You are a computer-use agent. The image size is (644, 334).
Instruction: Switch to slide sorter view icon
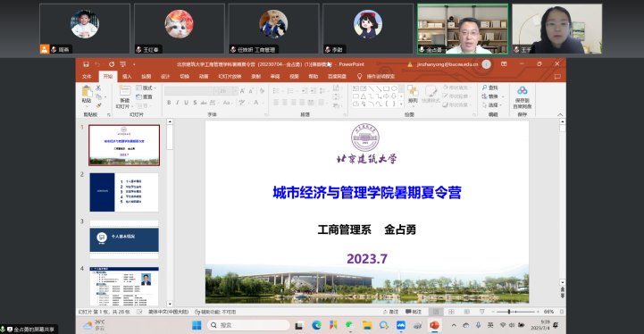[451, 312]
